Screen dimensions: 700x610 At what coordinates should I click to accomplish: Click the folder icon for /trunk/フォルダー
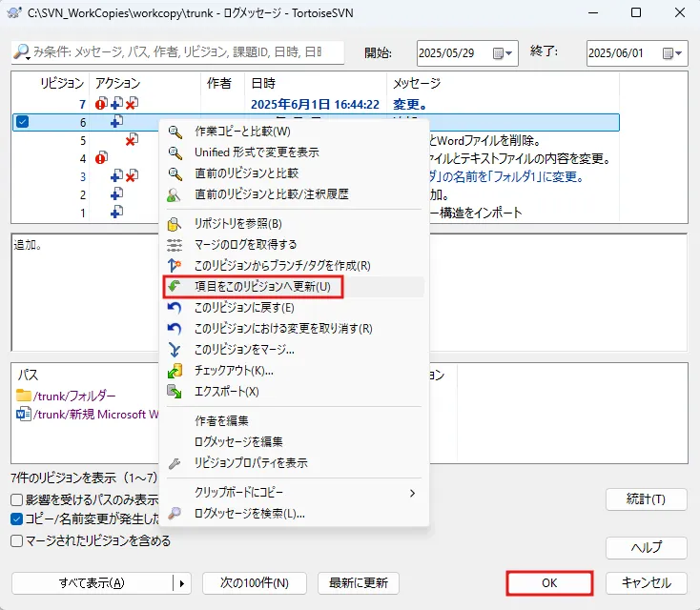coord(23,396)
